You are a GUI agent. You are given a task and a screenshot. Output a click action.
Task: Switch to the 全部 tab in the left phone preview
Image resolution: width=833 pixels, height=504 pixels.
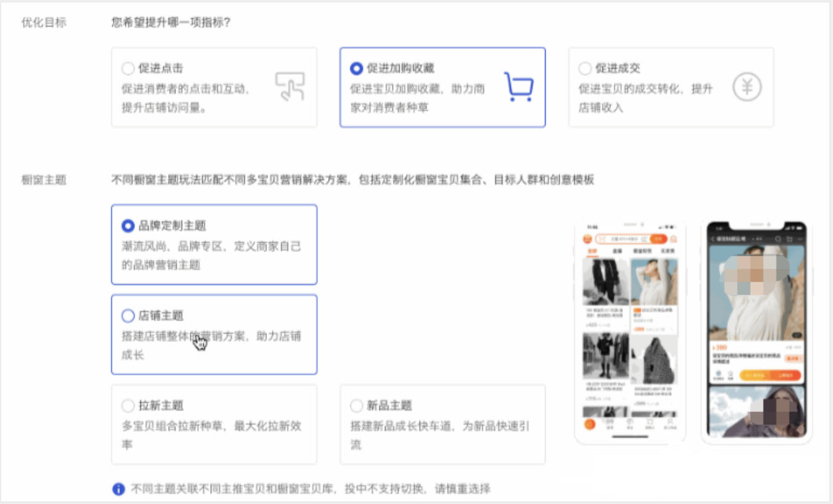tap(592, 251)
